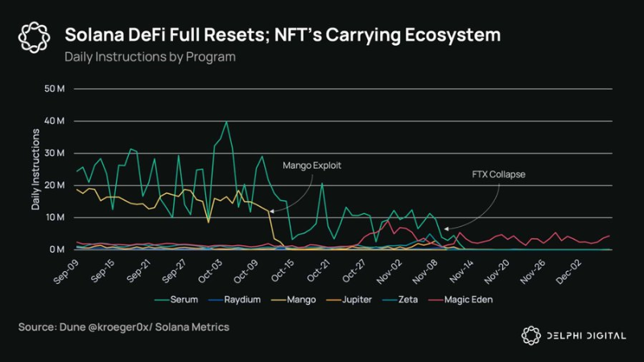The image size is (644, 362).
Task: Toggle the Serum legend entry
Action: tap(176, 299)
